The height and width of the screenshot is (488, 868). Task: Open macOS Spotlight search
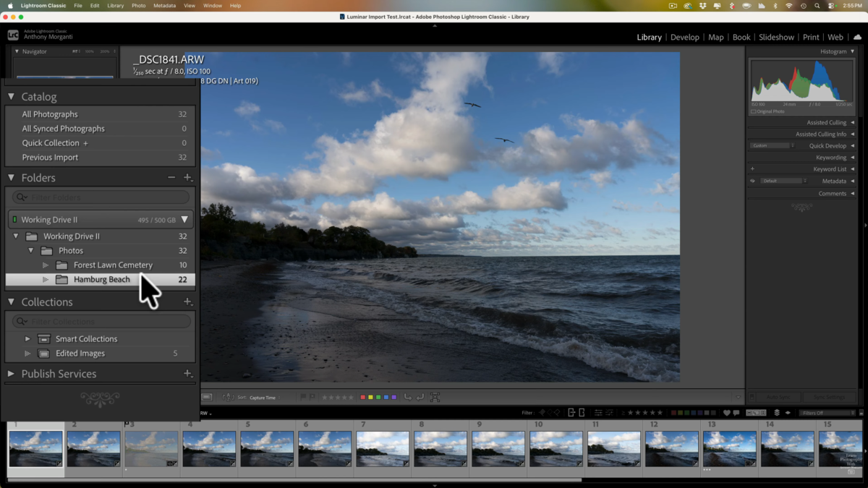[817, 6]
